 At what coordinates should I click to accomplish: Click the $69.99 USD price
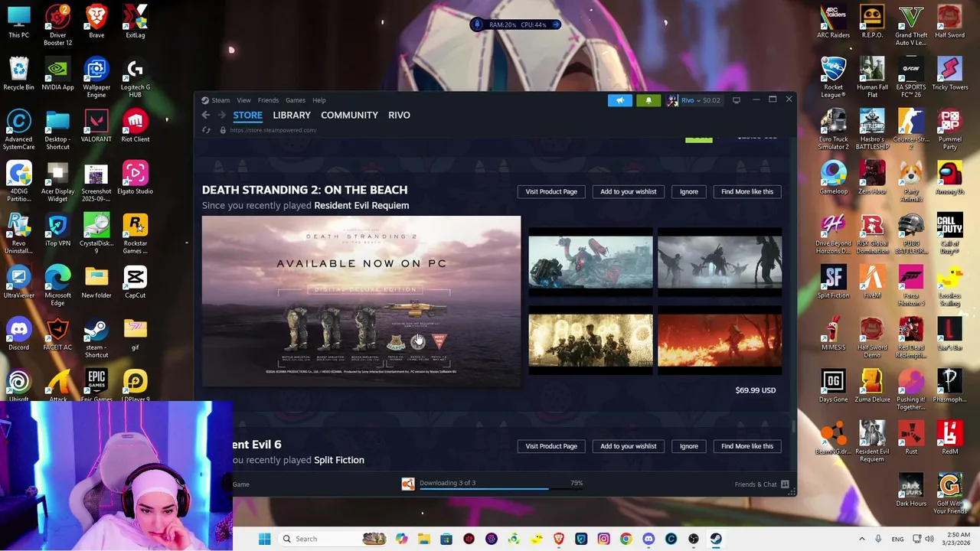[x=756, y=390]
